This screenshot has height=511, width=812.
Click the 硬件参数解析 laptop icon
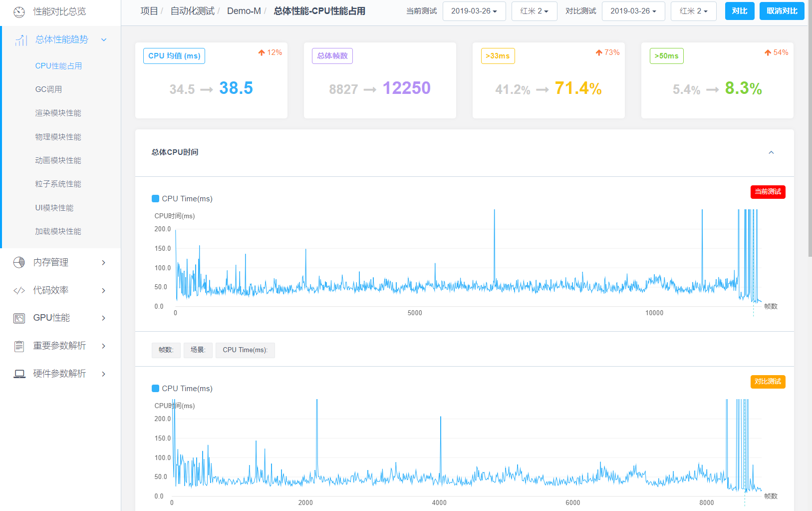pyautogui.click(x=19, y=374)
